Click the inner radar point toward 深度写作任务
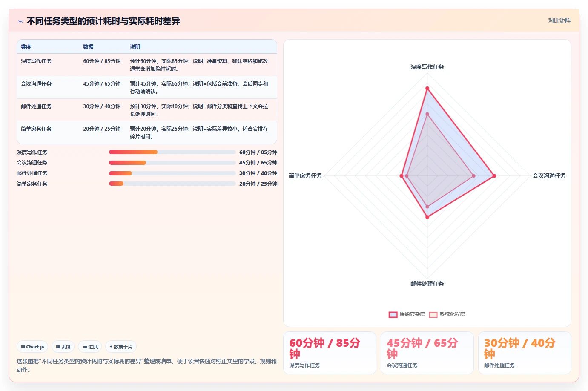The height and width of the screenshot is (391, 588). click(x=427, y=114)
